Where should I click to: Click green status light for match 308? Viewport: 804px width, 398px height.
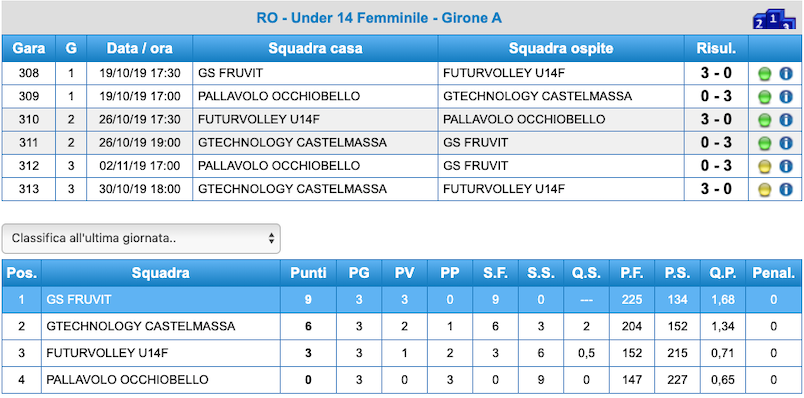click(x=765, y=74)
